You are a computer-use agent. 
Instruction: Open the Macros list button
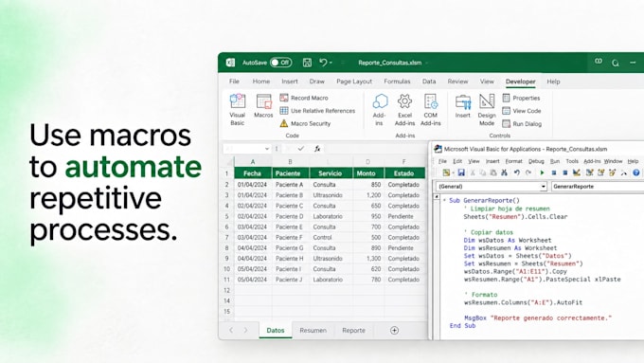263,106
